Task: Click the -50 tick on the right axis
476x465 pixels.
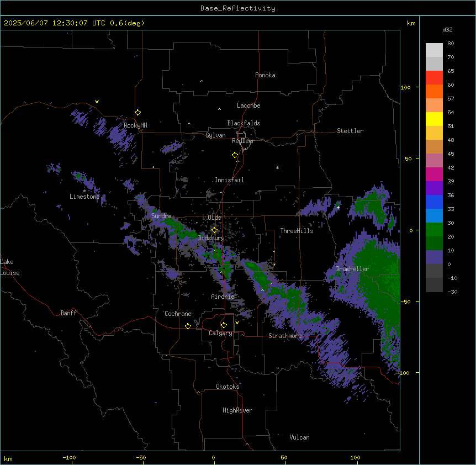Action: [x=405, y=302]
